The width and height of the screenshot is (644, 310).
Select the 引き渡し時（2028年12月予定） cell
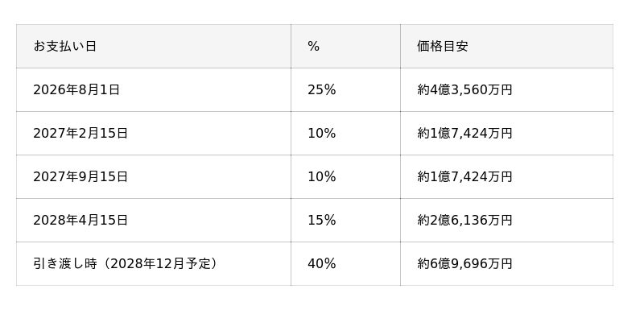(x=154, y=264)
